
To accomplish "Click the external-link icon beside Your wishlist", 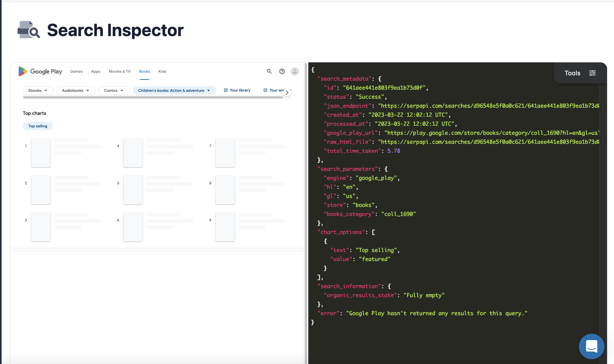I will coord(265,90).
